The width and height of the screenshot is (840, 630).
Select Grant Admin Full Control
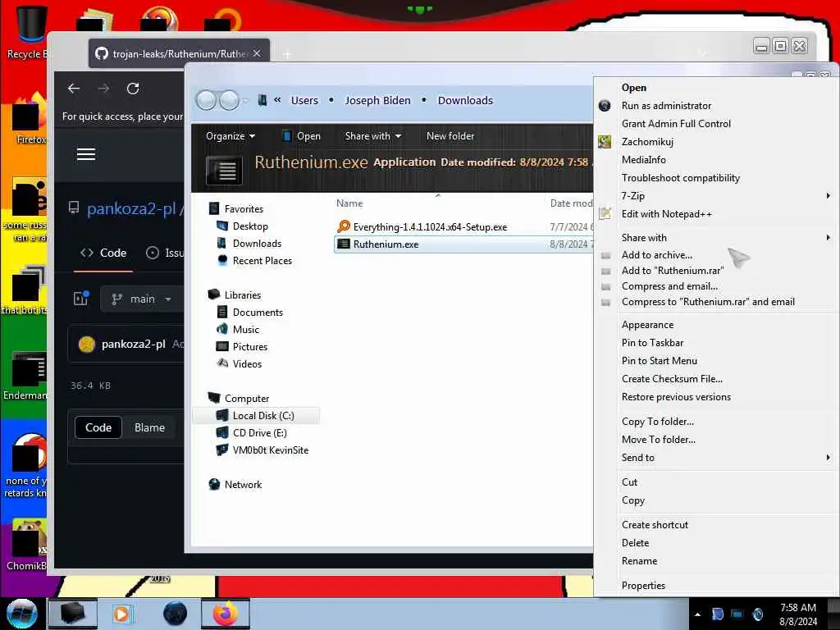(x=676, y=124)
